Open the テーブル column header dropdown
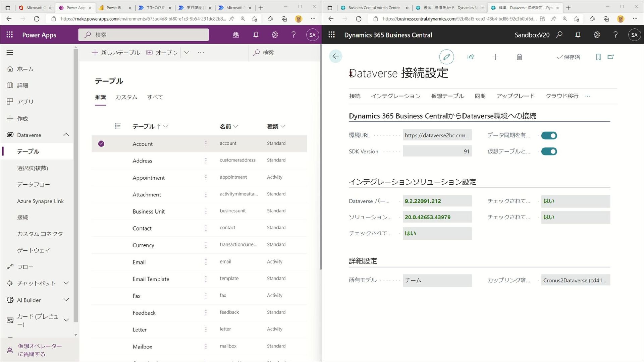 click(x=166, y=126)
